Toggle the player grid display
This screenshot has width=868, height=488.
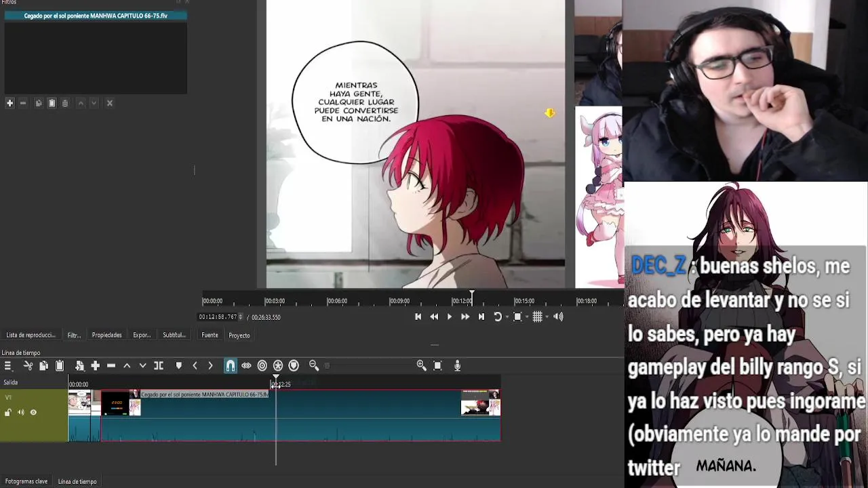(537, 317)
